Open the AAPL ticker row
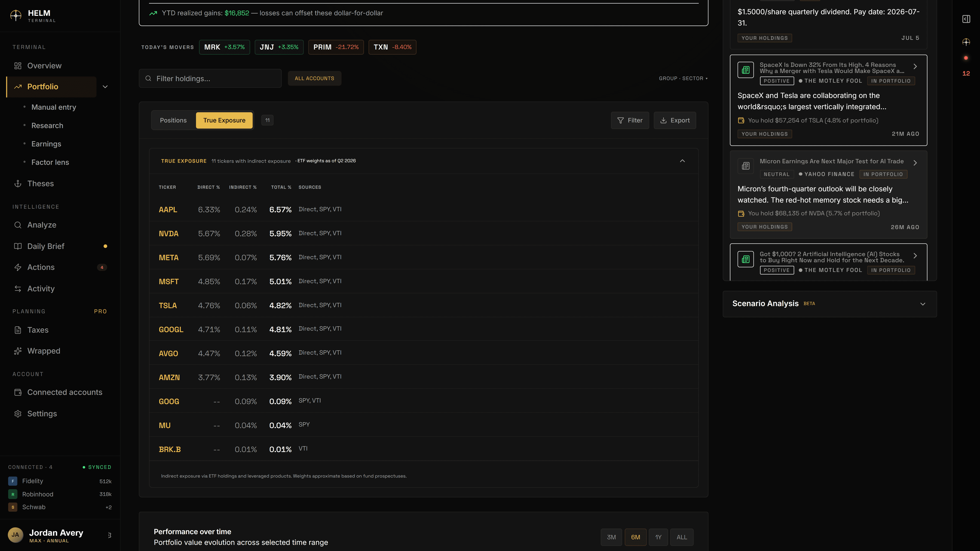This screenshot has width=980, height=551. [x=424, y=210]
